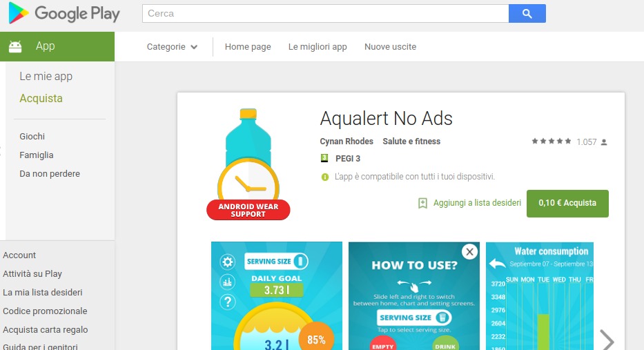Viewport: 644px width, 350px height.
Task: Open the Daily Goal screenshot thumbnail
Action: click(x=276, y=295)
